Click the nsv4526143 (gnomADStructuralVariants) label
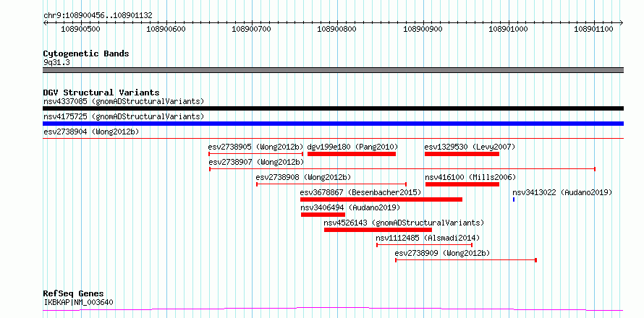This screenshot has width=644, height=318. [404, 223]
